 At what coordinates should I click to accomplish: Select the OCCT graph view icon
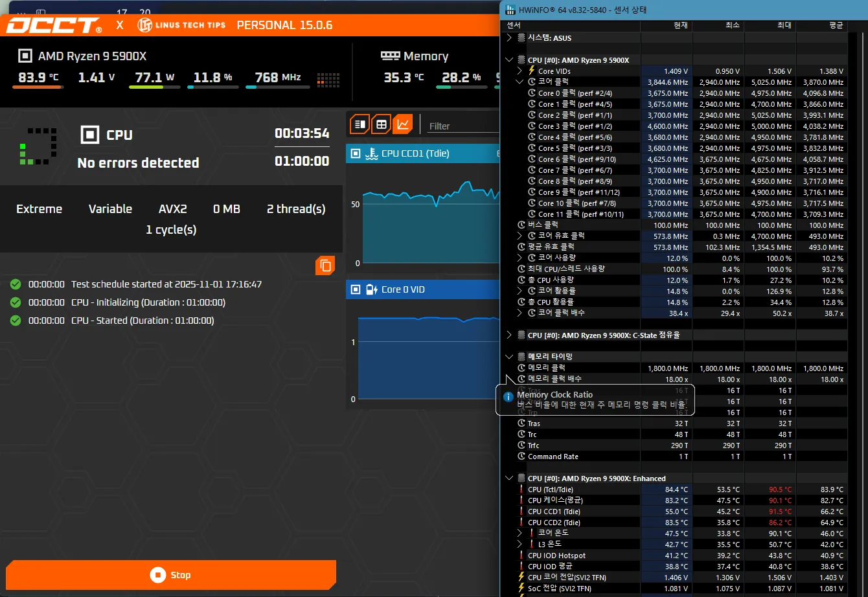(403, 124)
